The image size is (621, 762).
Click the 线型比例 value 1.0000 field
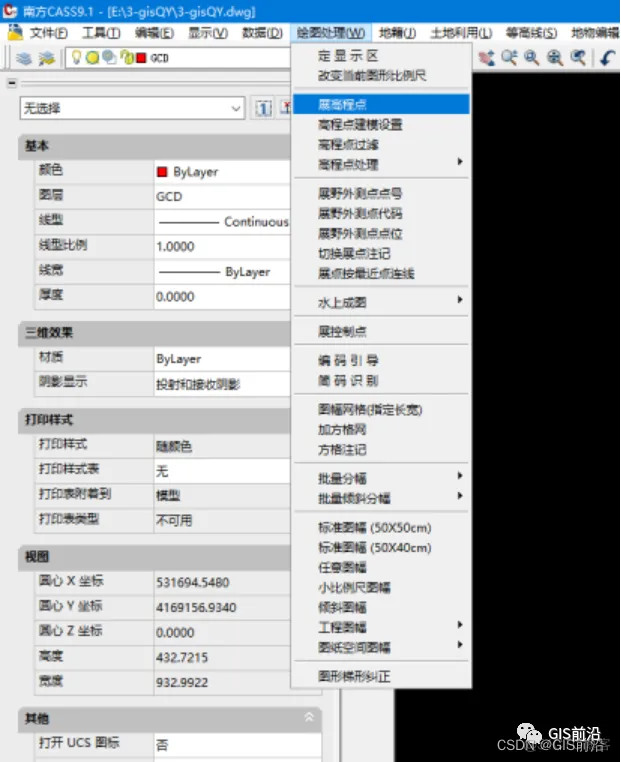(x=223, y=246)
